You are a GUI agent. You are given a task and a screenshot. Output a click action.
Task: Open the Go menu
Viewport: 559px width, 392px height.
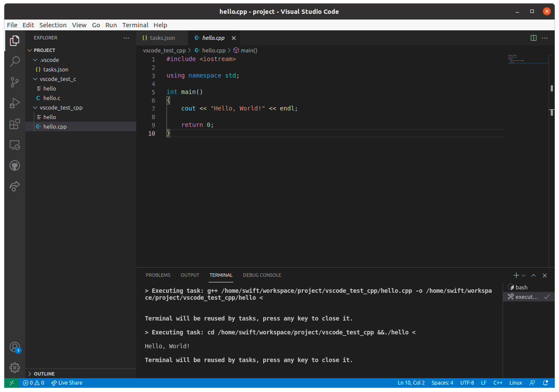coord(96,25)
